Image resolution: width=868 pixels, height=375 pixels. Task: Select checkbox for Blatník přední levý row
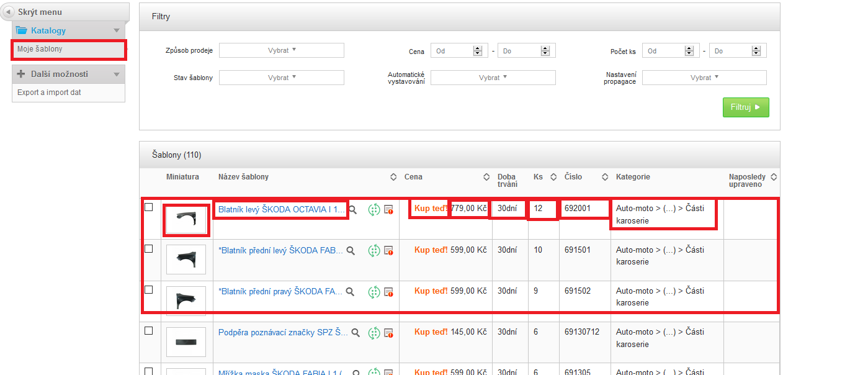tap(149, 248)
